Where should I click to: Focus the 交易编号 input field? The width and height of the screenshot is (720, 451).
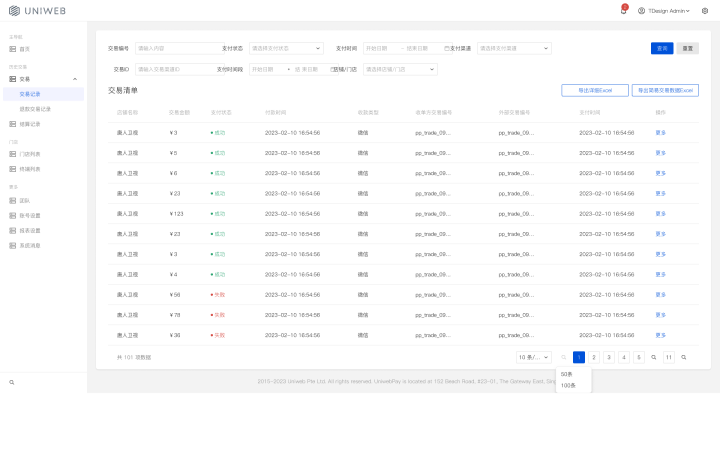[x=180, y=48]
